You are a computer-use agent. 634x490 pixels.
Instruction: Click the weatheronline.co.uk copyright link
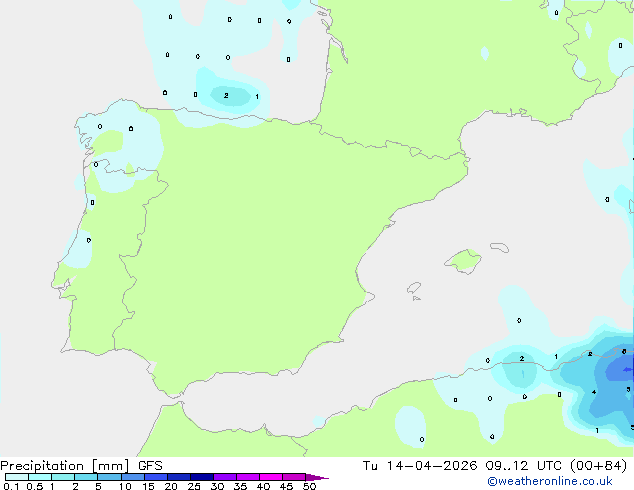(550, 481)
